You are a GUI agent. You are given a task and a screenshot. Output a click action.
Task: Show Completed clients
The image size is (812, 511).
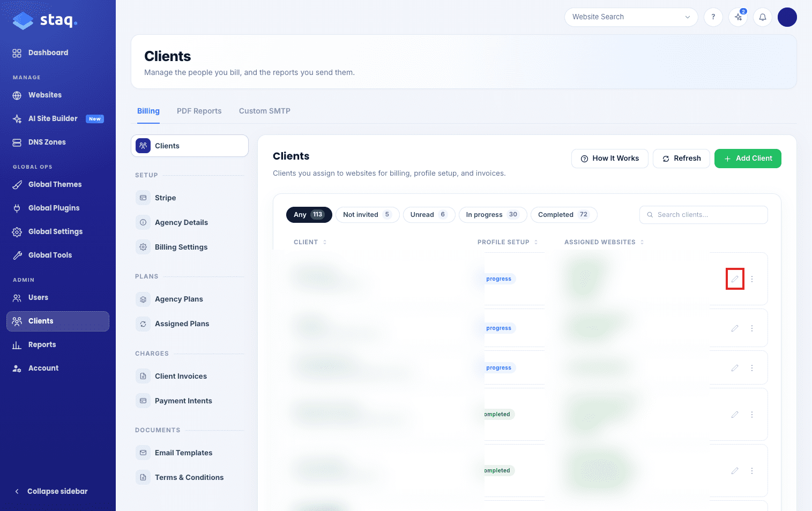coord(564,215)
